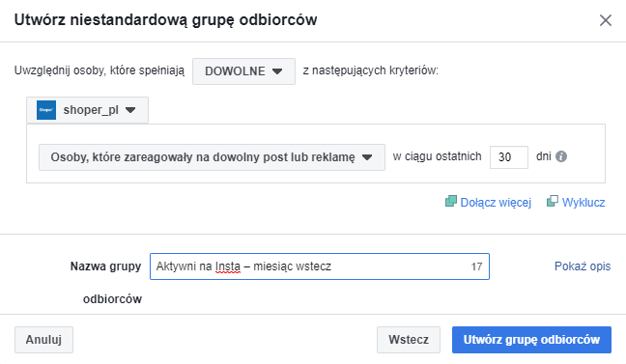The image size is (626, 364).
Task: Expand the 'Osoby, które zareagowały' engagement dropdown
Action: click(x=212, y=157)
